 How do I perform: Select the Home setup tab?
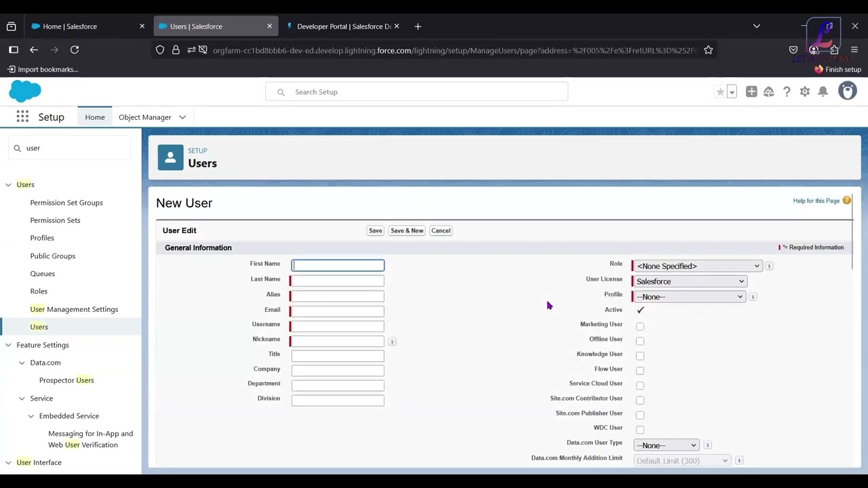coord(95,117)
